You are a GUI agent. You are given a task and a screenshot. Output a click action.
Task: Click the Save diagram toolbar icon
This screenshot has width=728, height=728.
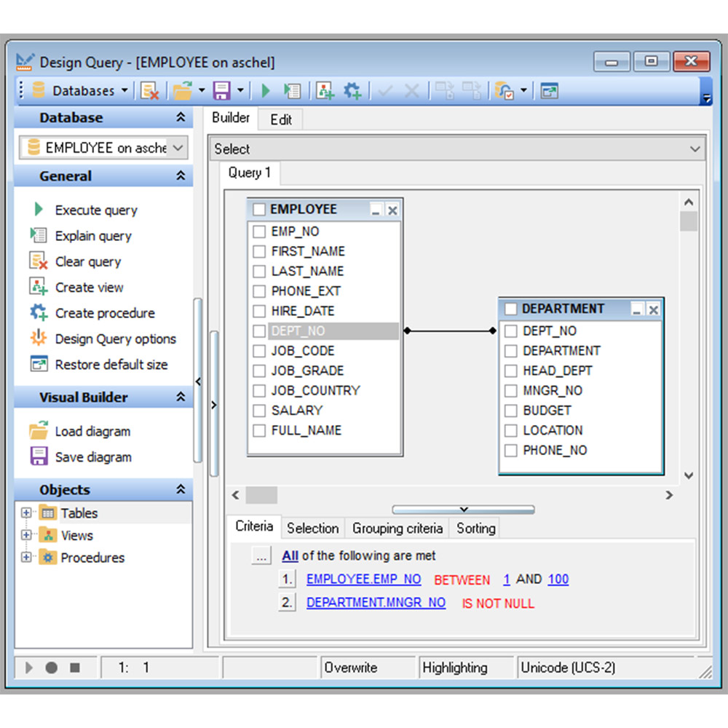[x=222, y=90]
